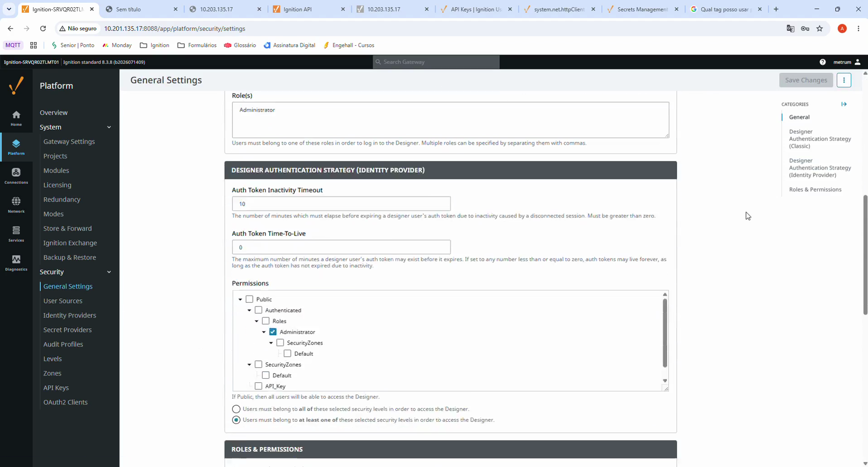This screenshot has width=868, height=467.
Task: Jump to Designer Authentication Strategy (Classic) category
Action: coord(820,139)
